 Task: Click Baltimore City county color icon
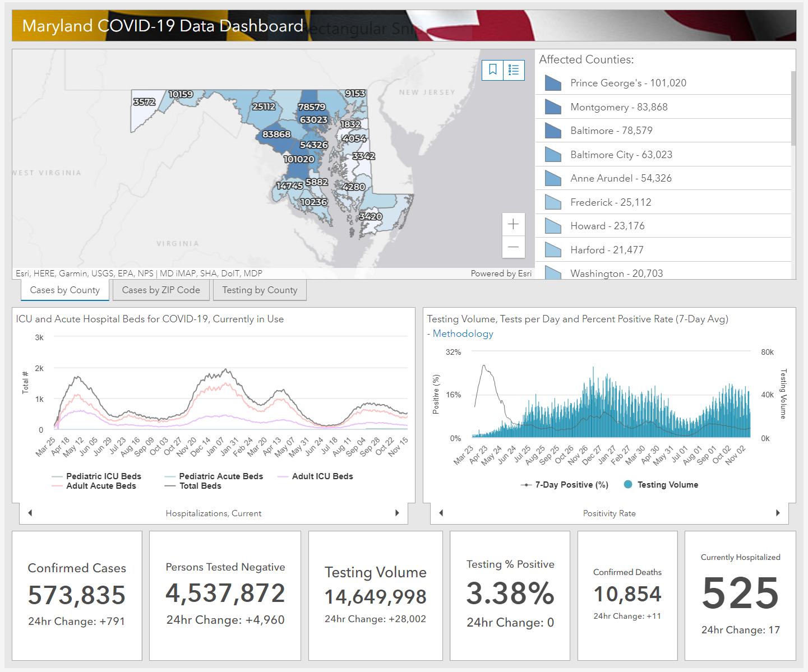553,155
